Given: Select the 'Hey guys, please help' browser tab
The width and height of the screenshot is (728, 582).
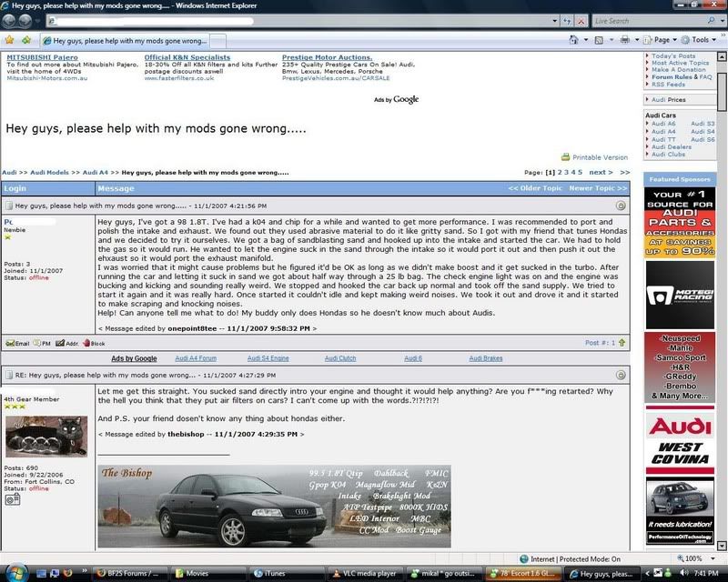Looking at the screenshot, I should (x=125, y=41).
